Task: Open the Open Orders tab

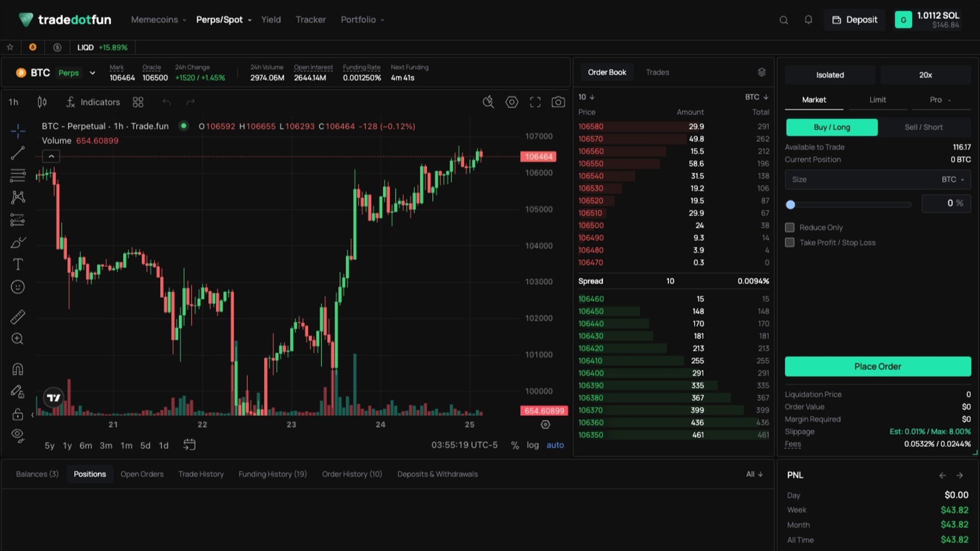Action: coord(142,474)
